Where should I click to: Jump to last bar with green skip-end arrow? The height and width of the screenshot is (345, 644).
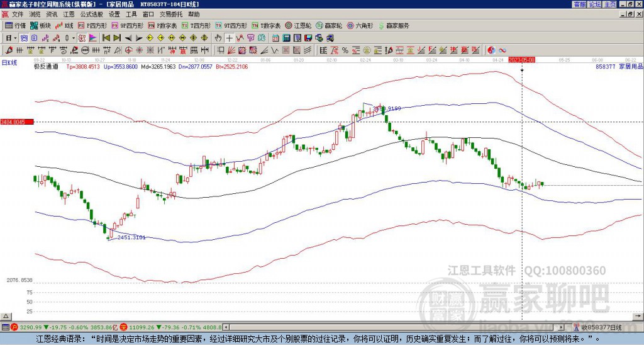pyautogui.click(x=117, y=38)
